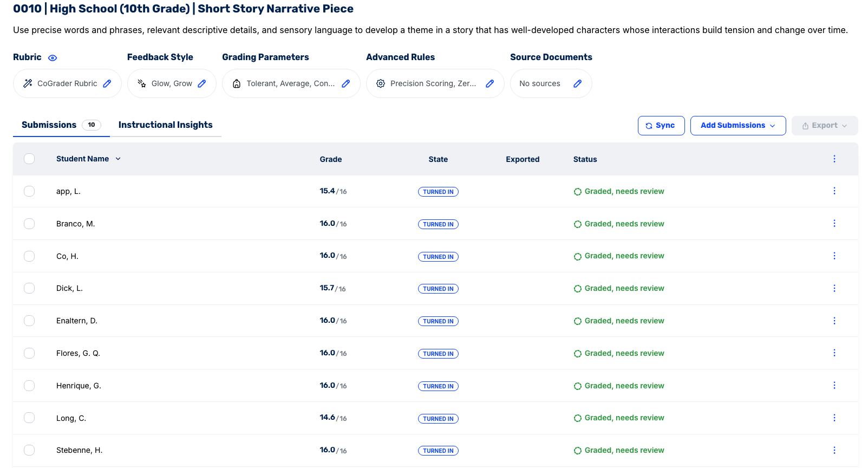Click the eye icon next to Rubric
Viewport: 868px width, 468px height.
(53, 58)
